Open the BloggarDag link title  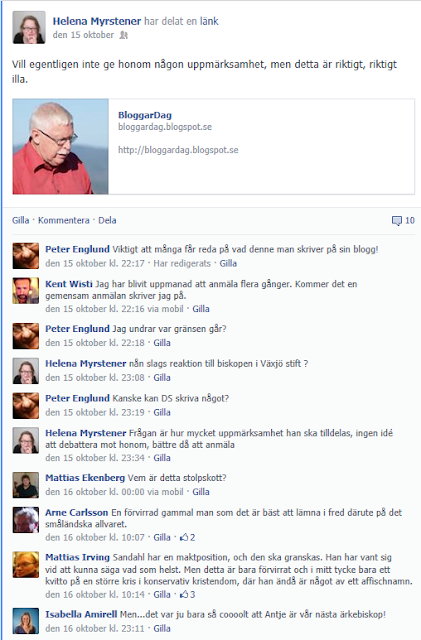pyautogui.click(x=145, y=115)
